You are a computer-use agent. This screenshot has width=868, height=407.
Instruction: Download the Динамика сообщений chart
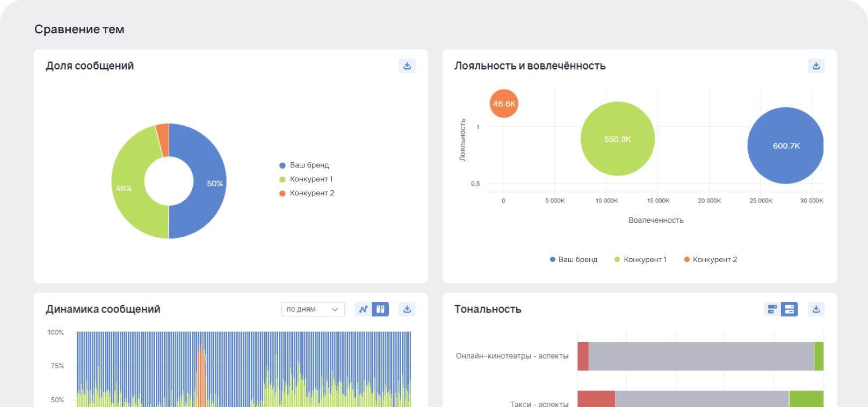407,309
